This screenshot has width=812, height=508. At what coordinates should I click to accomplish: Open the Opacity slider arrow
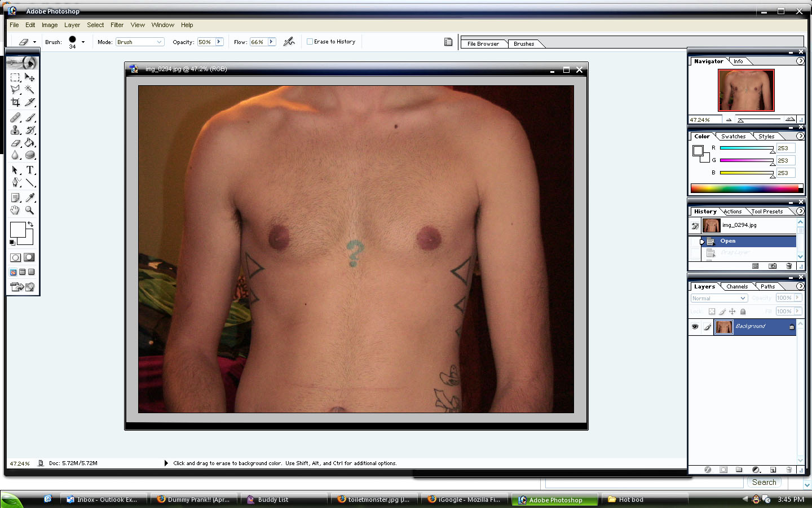click(219, 42)
